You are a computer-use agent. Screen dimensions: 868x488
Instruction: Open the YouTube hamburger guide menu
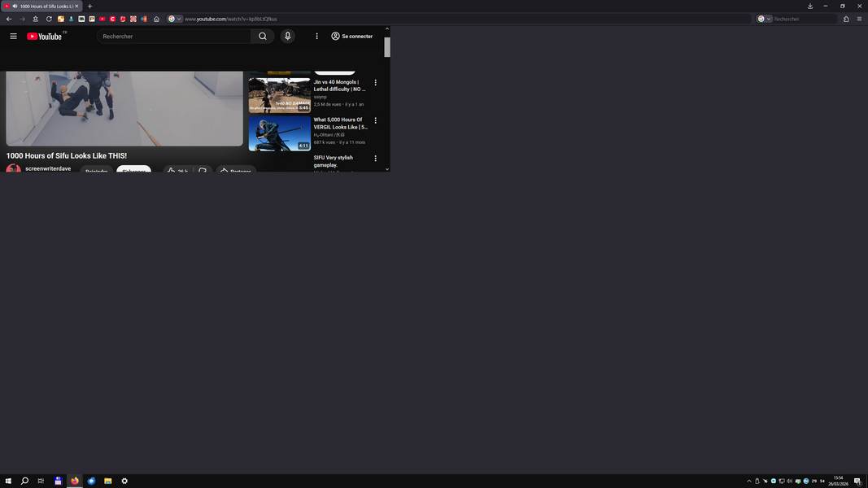pos(13,36)
